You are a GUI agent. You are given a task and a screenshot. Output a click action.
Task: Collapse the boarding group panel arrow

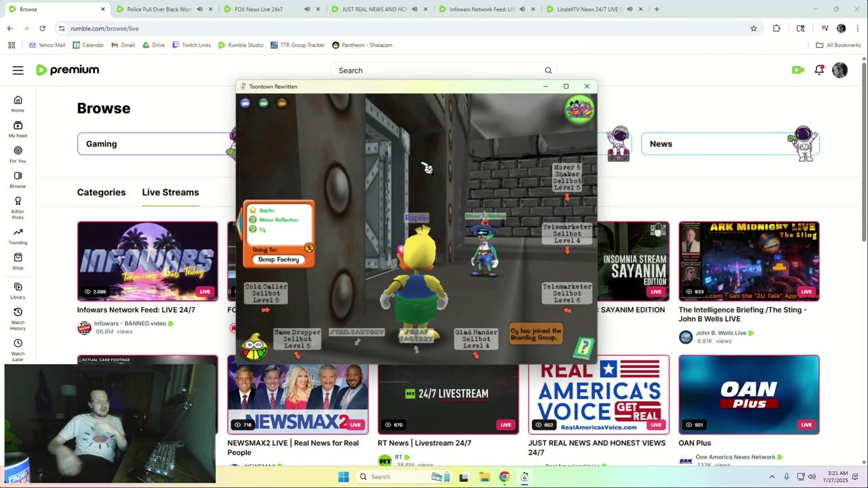coord(240,224)
